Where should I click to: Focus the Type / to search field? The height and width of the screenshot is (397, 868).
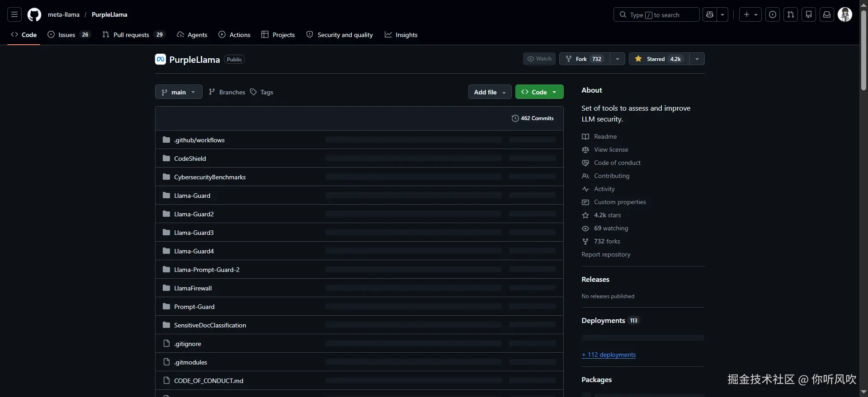pyautogui.click(x=656, y=14)
